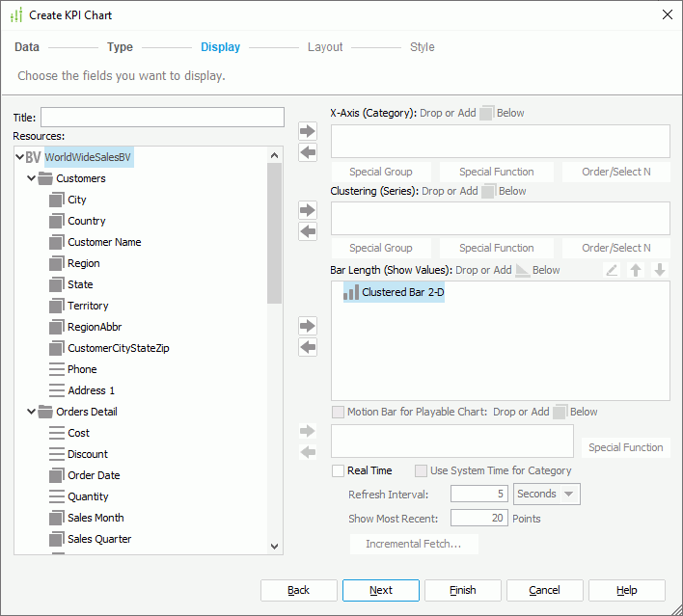Image resolution: width=683 pixels, height=616 pixels.
Task: Enable the Real Time checkbox
Action: pyautogui.click(x=338, y=470)
